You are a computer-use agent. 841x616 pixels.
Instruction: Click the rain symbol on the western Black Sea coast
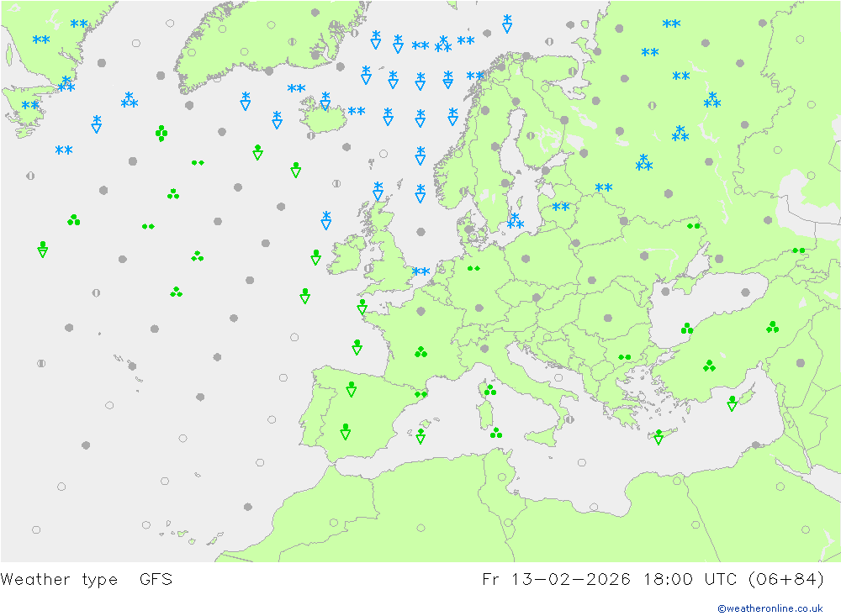[x=687, y=328]
